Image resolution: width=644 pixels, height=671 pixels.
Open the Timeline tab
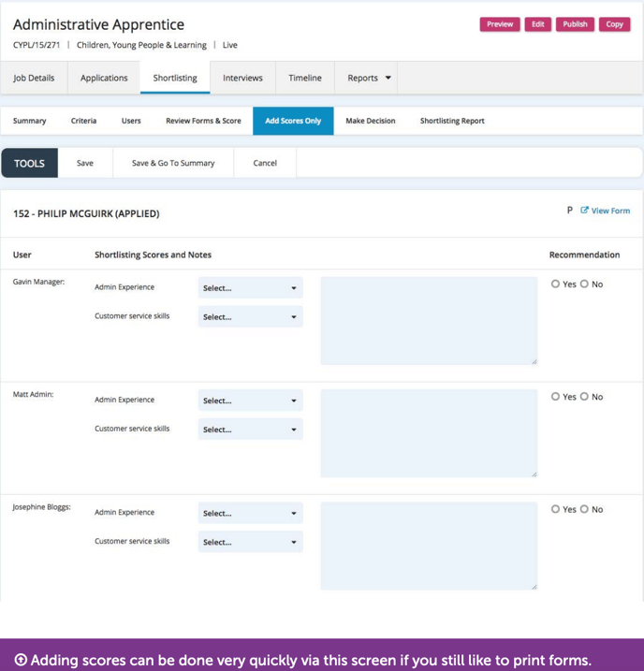(x=305, y=78)
